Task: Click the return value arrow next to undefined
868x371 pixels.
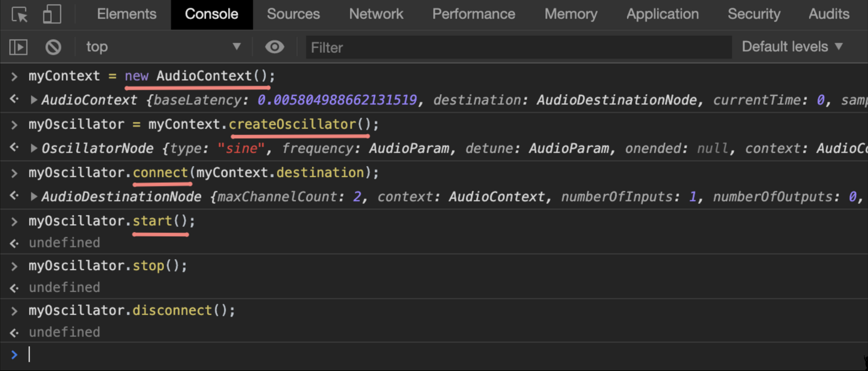Action: coord(14,243)
